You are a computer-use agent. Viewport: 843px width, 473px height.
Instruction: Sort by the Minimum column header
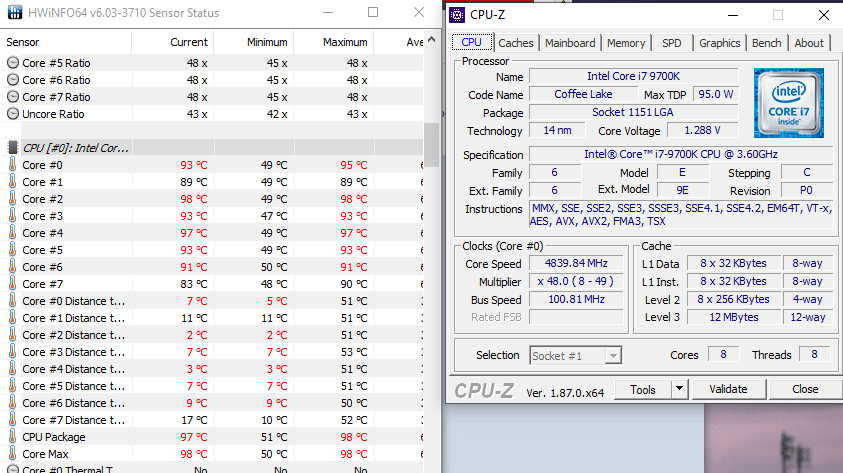254,42
